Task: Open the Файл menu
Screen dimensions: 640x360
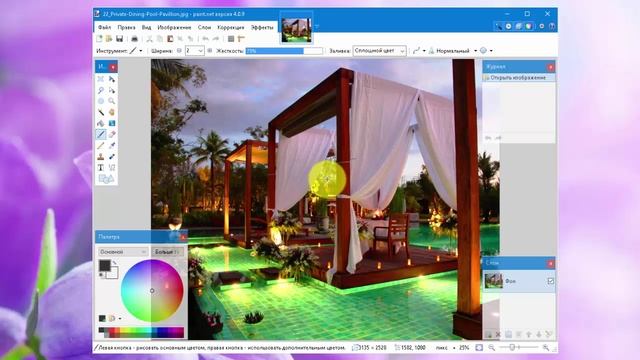Action: click(x=104, y=27)
